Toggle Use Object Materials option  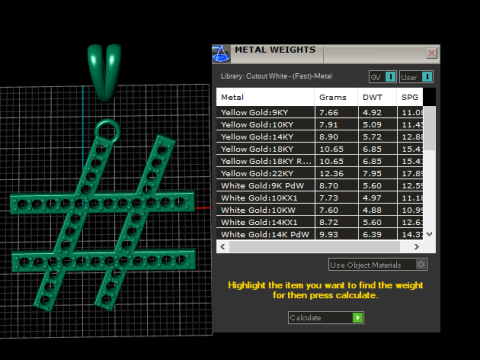click(378, 265)
